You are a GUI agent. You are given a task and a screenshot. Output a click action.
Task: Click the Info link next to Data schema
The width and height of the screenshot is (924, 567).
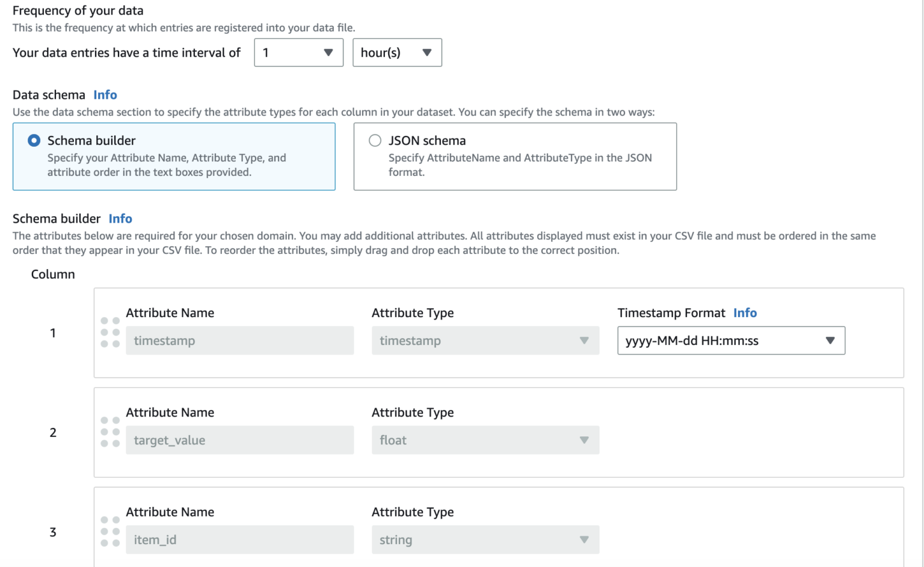click(x=105, y=94)
